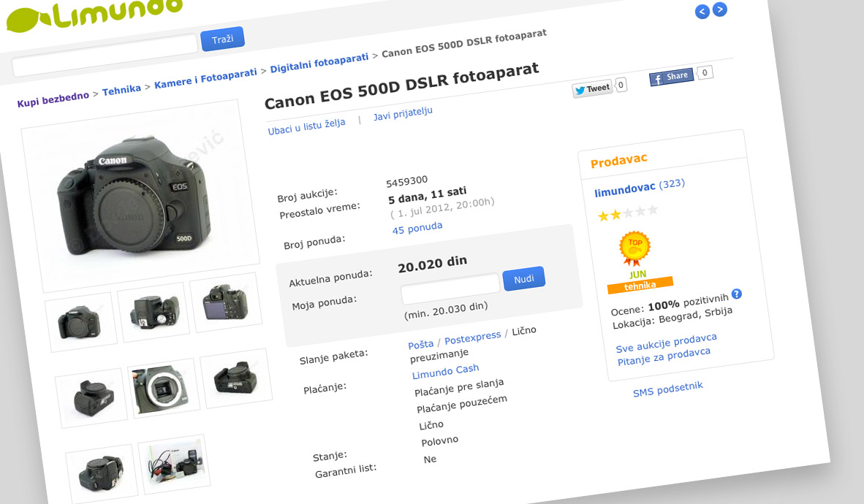Open the Tehnika breadcrumb category

[121, 90]
